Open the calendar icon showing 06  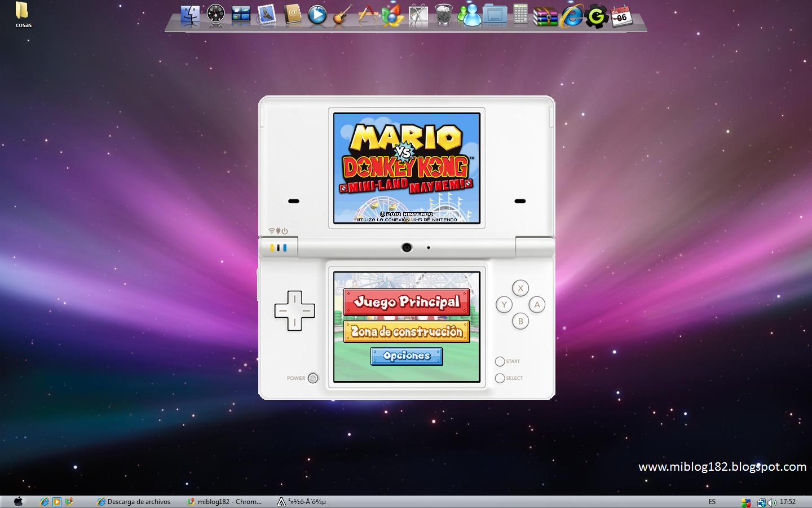point(621,16)
